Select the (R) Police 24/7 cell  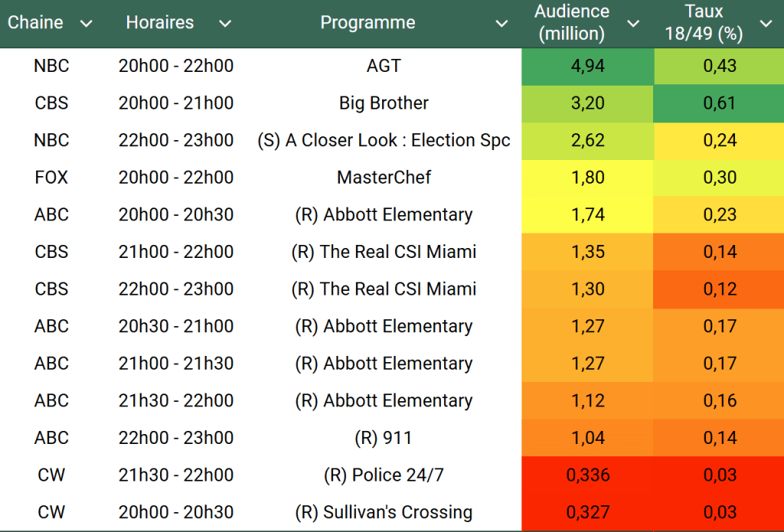[x=384, y=475]
